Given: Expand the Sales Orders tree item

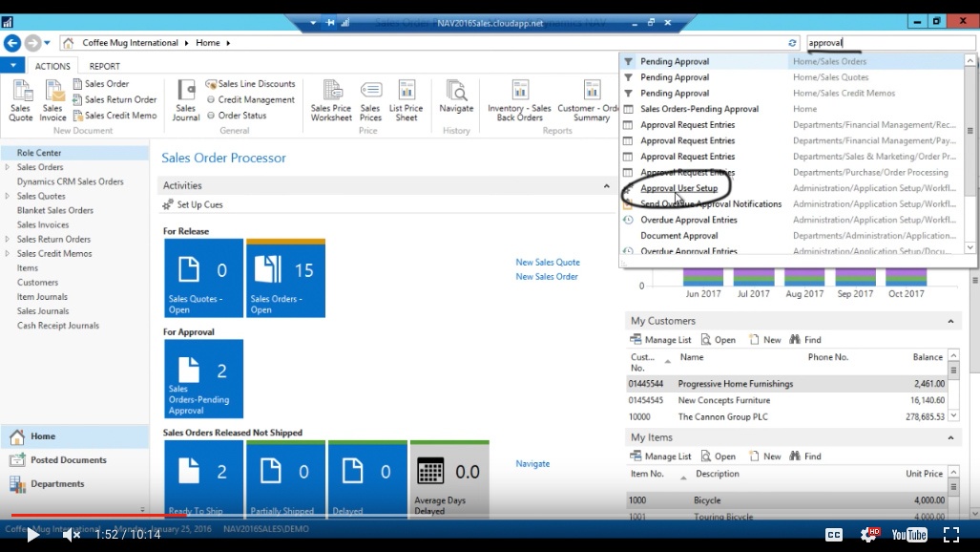Looking at the screenshot, I should 9,165.
